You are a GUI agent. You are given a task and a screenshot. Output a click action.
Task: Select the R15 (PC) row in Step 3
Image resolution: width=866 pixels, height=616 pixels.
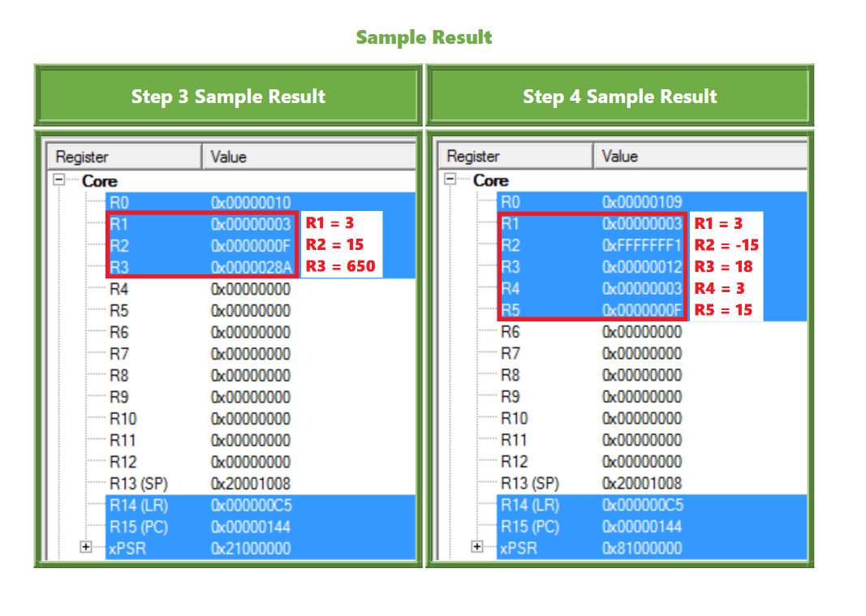coord(147,526)
